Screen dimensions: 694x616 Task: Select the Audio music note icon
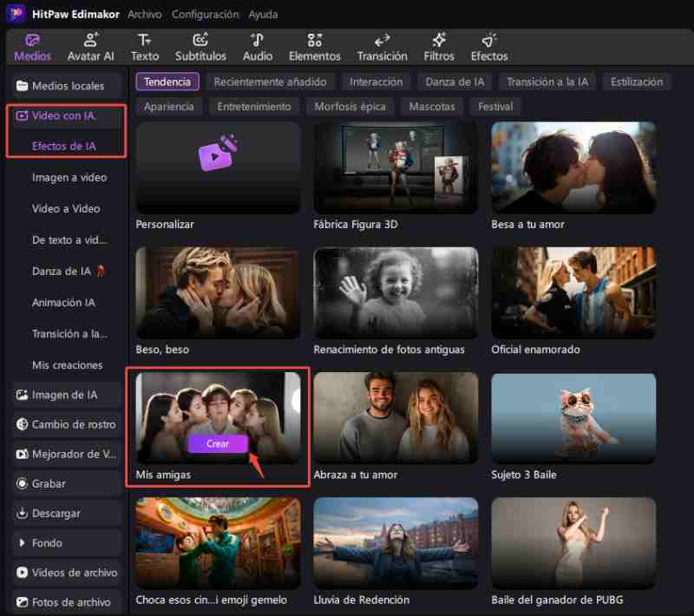(x=257, y=40)
